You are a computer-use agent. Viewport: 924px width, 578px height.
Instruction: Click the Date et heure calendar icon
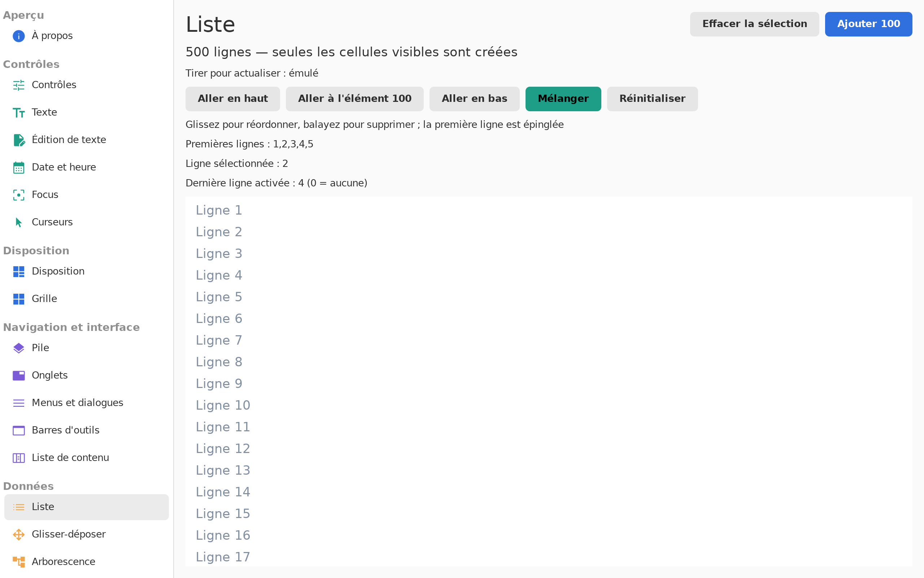pyautogui.click(x=19, y=167)
